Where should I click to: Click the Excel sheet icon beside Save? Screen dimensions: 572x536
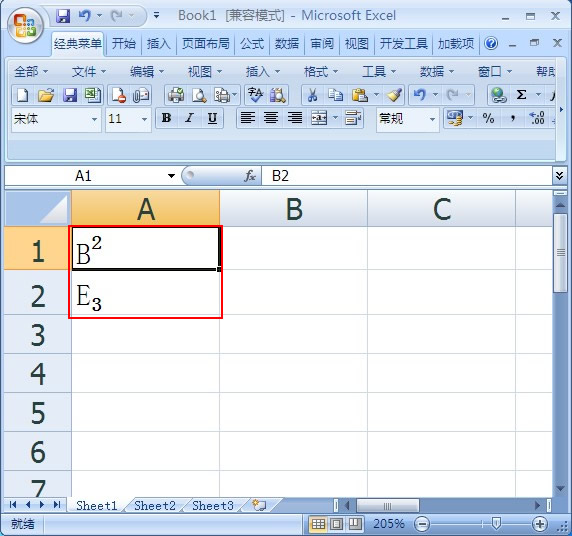tap(93, 95)
